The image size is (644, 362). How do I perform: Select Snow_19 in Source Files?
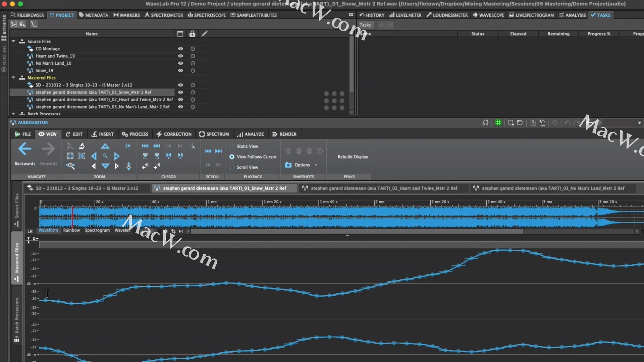[44, 71]
